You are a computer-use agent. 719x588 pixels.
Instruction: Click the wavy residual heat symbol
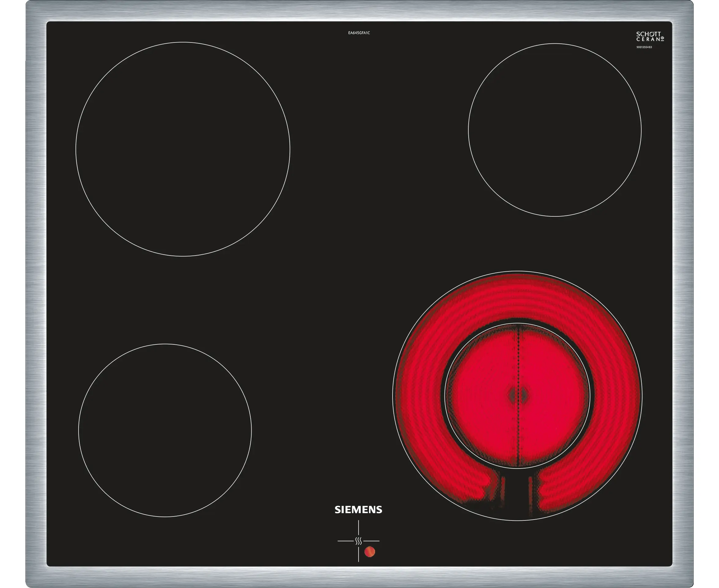pos(359,541)
